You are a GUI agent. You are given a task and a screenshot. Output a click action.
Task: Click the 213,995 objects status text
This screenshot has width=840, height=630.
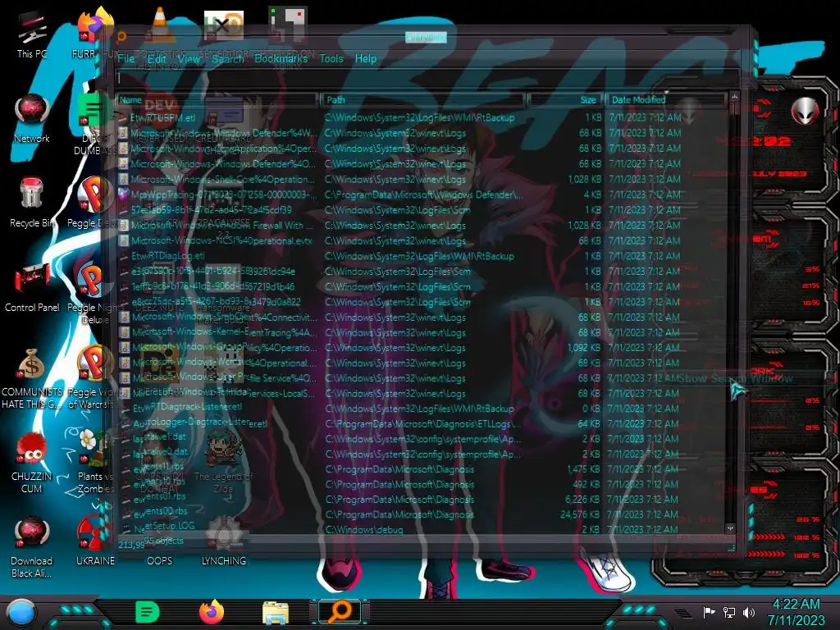151,543
